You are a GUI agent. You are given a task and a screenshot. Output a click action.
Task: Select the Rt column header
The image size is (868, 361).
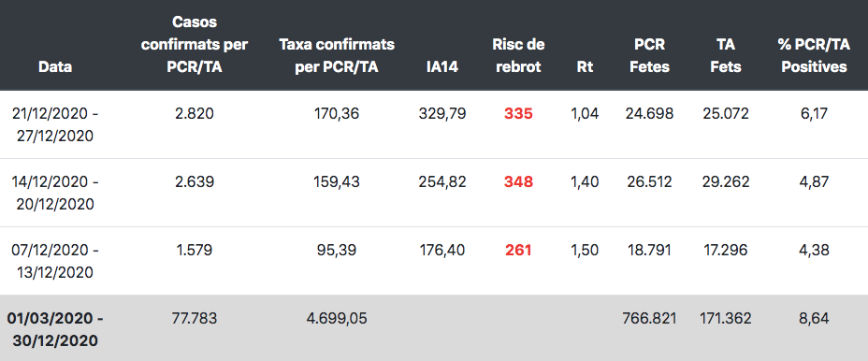click(x=585, y=67)
